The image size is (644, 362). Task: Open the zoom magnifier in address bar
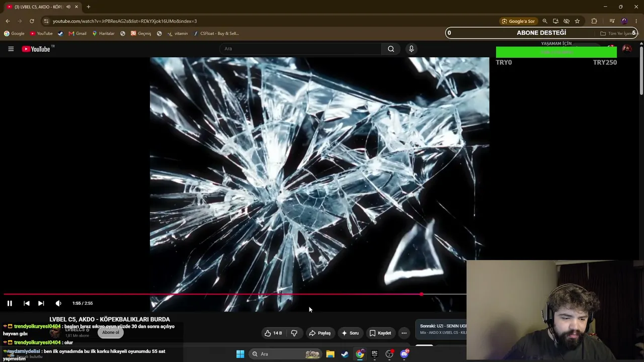pos(545,21)
